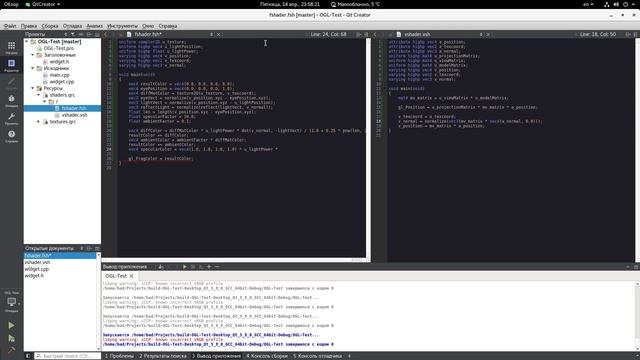640x360 pixels.
Task: Open the Правка menu
Action: pyautogui.click(x=29, y=26)
